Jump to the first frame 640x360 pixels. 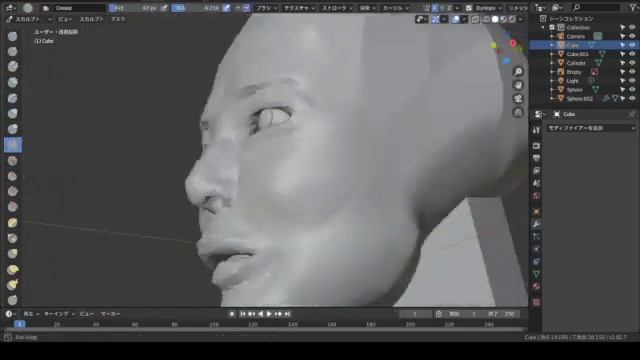(242, 314)
